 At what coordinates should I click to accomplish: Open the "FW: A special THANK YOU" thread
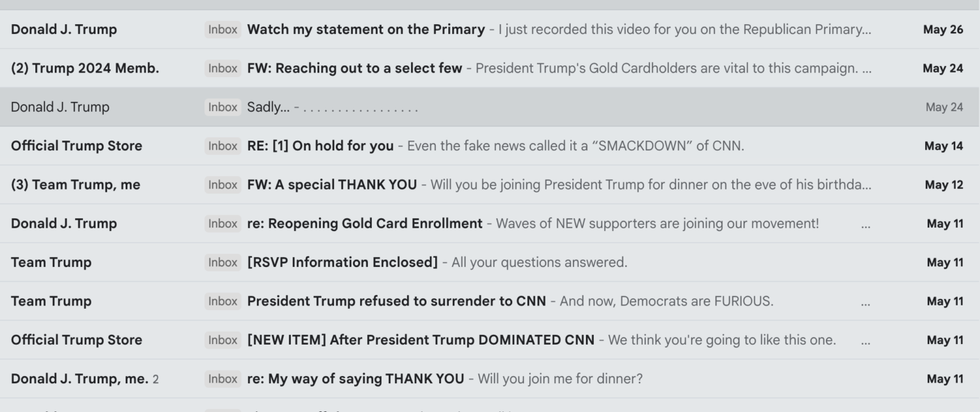tap(332, 184)
